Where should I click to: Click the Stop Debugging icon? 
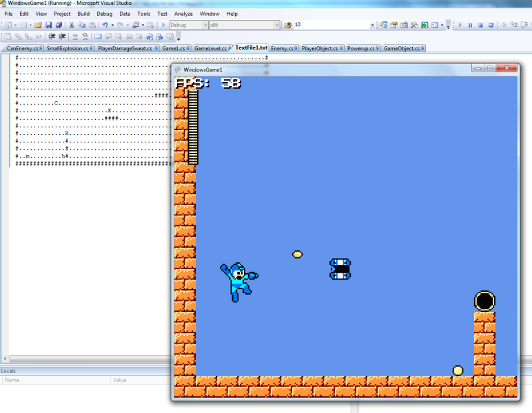point(480,25)
